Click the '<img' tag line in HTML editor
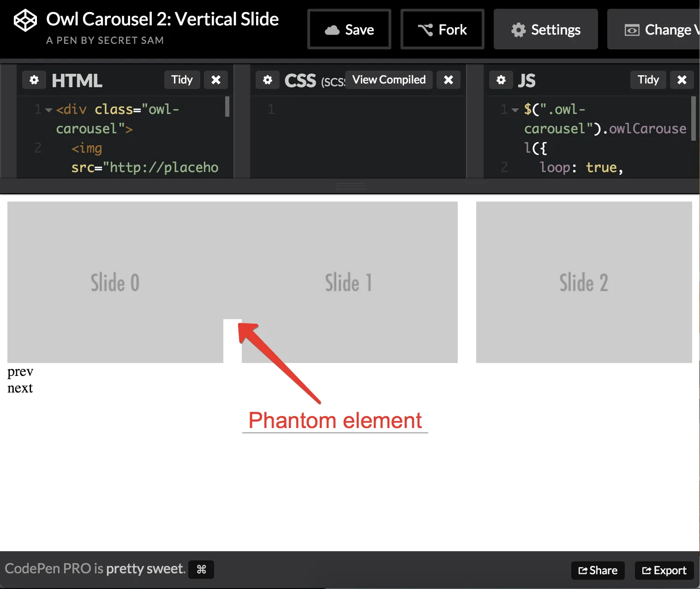The image size is (700, 589). [87, 148]
